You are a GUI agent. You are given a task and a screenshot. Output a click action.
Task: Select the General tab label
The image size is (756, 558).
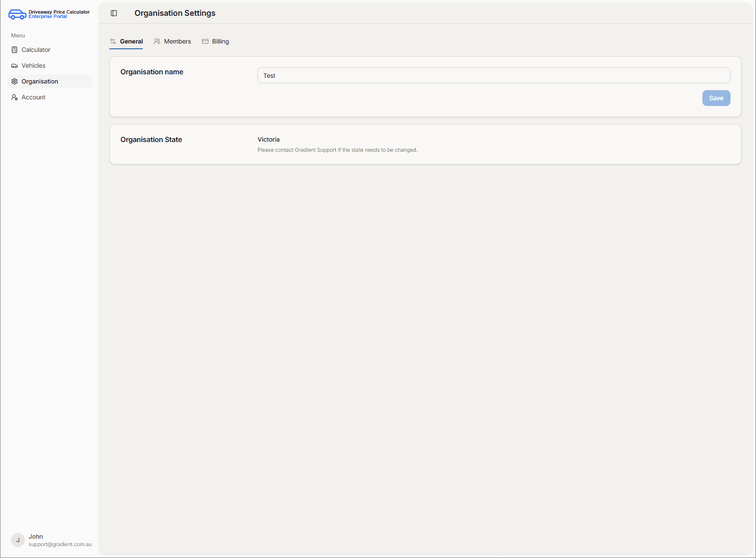[x=131, y=41]
